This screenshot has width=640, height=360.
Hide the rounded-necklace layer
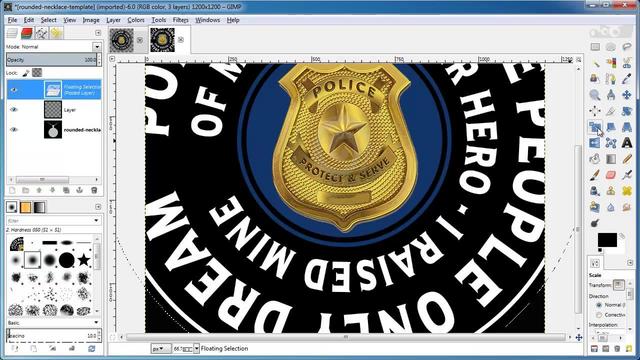point(14,129)
